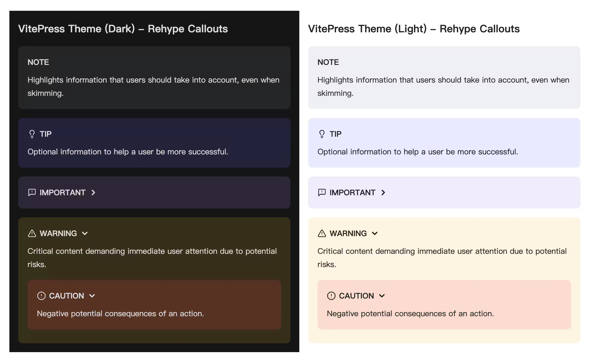592x364 pixels.
Task: Expand the dark theme IMPORTANT callout
Action: [93, 192]
